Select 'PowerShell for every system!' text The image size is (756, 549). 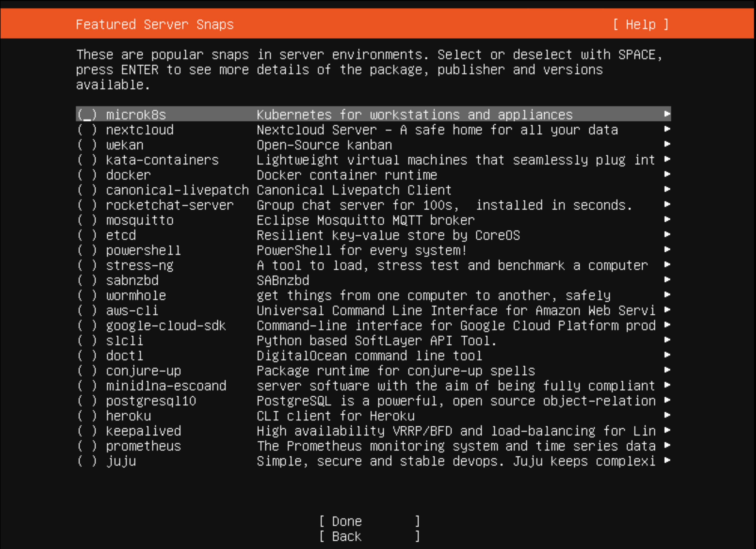(362, 250)
